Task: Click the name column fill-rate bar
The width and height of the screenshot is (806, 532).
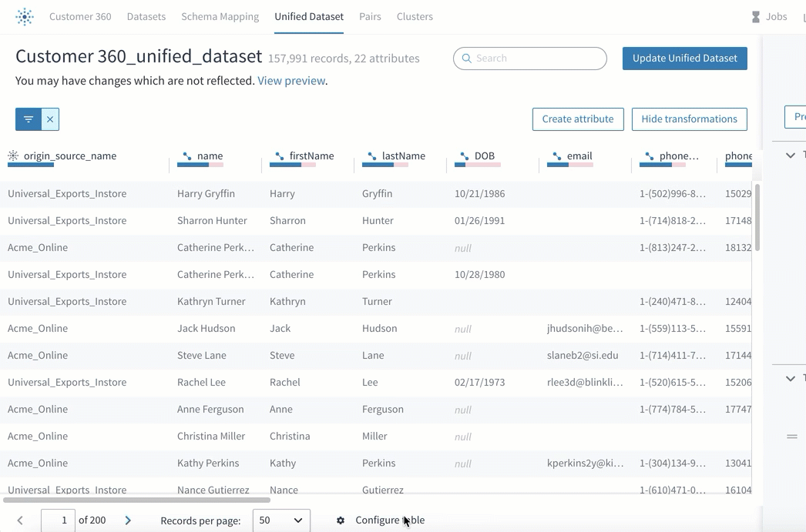Action: tap(200, 165)
